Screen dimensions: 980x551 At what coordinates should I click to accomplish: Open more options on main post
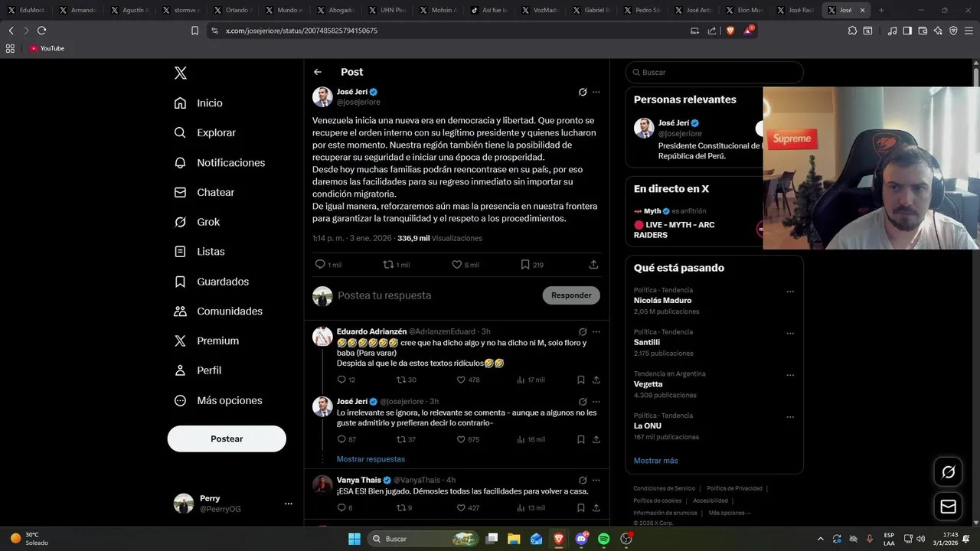click(x=596, y=92)
